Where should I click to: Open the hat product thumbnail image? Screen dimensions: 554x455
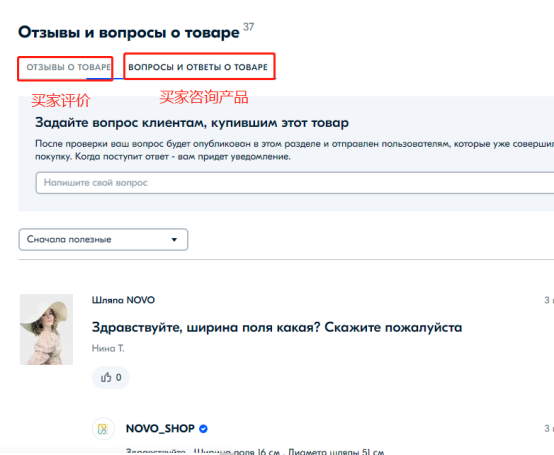click(x=46, y=329)
